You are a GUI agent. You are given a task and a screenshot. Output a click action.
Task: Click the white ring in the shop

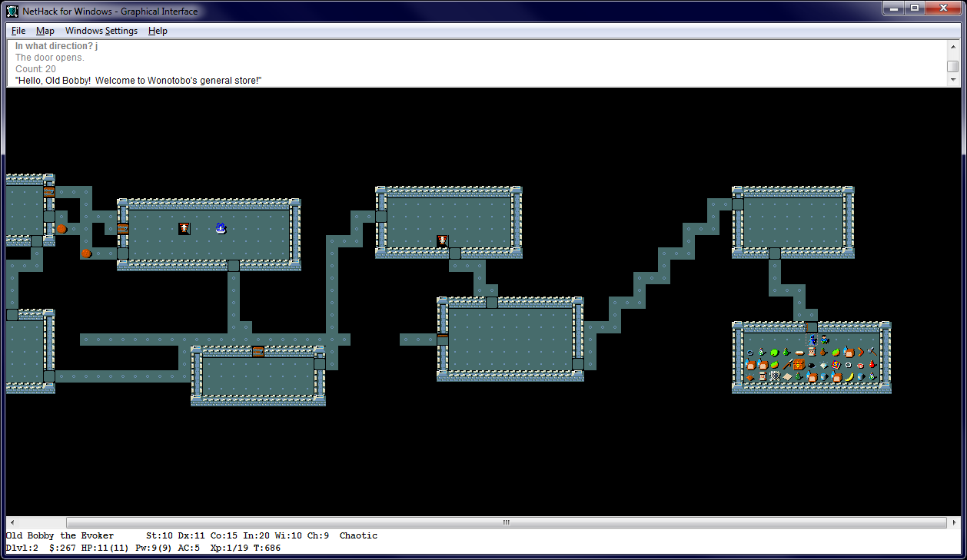coord(849,364)
